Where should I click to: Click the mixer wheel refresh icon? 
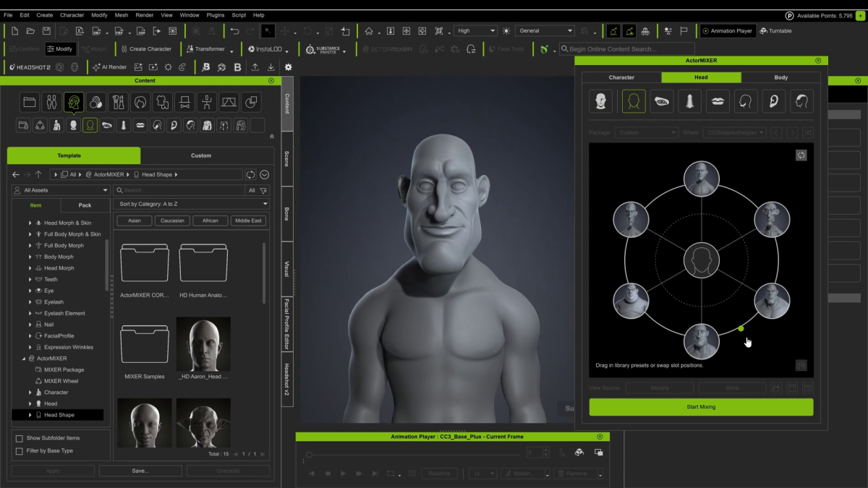(x=801, y=155)
